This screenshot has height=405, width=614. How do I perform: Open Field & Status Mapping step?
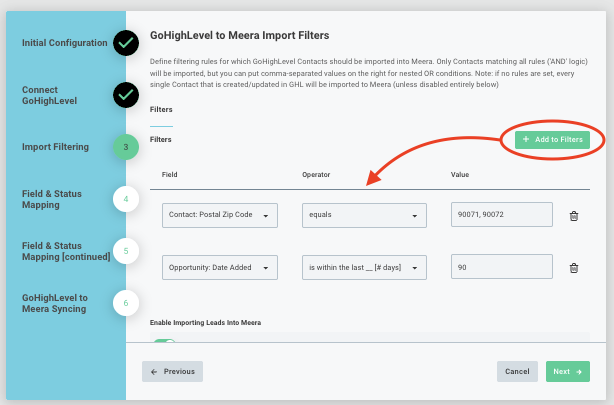click(52, 199)
